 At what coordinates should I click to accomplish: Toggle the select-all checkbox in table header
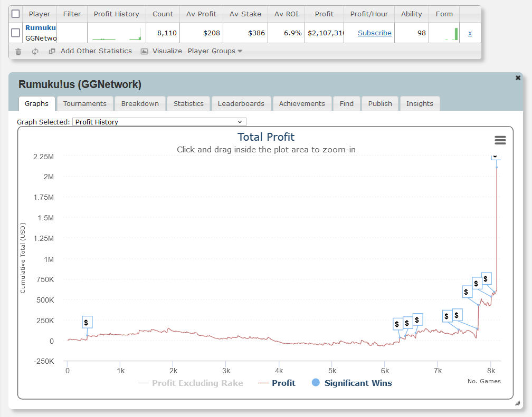(16, 14)
